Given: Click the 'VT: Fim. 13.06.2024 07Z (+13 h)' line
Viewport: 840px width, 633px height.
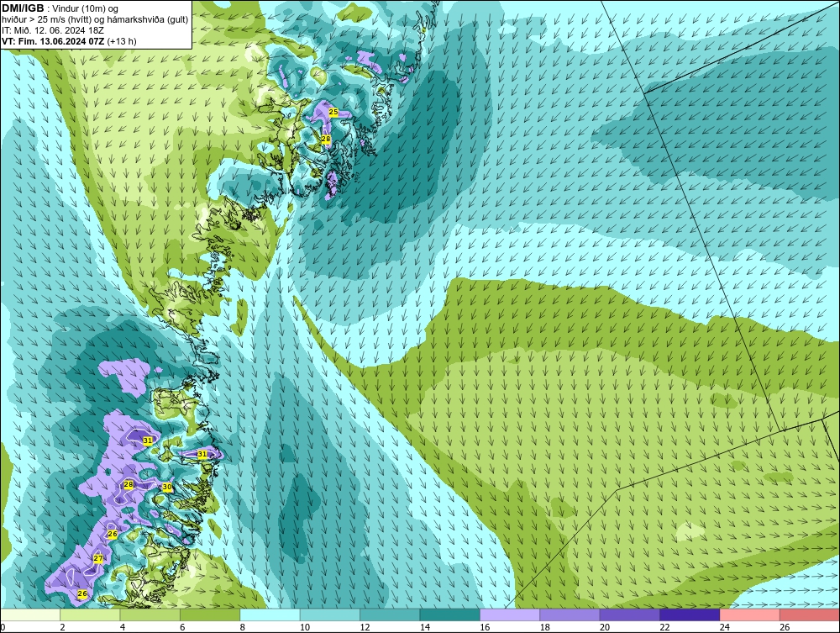Looking at the screenshot, I should (x=69, y=41).
